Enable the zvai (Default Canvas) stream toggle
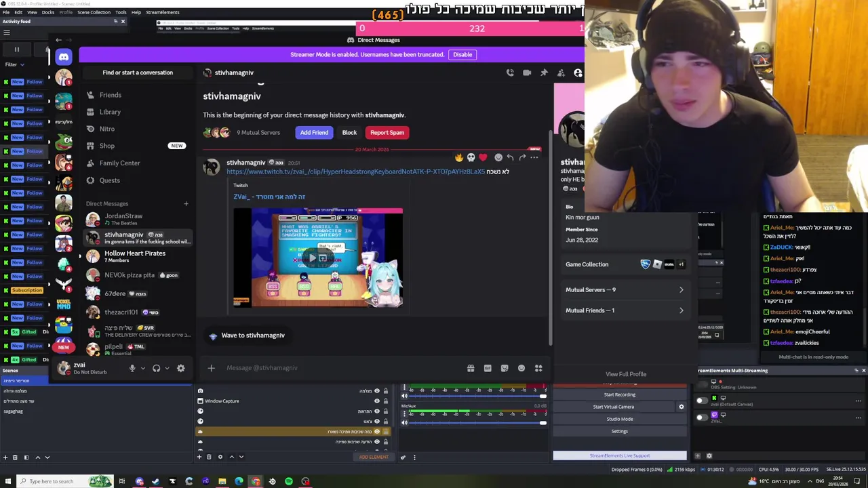Viewport: 868px width, 488px height. 701,400
